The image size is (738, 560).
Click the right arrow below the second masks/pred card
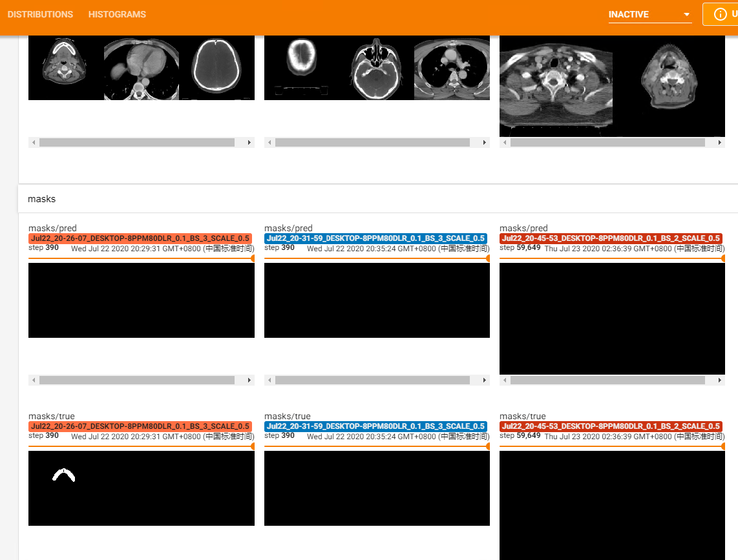pyautogui.click(x=485, y=380)
